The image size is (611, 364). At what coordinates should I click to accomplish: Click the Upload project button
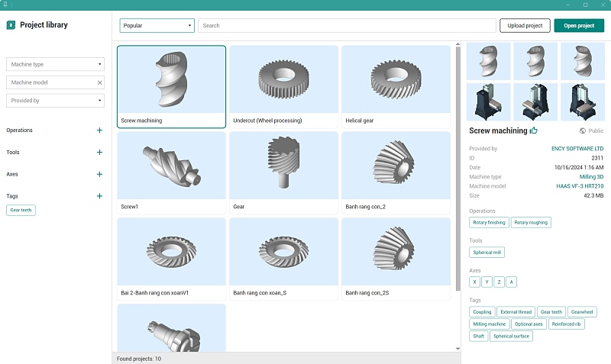pos(525,26)
